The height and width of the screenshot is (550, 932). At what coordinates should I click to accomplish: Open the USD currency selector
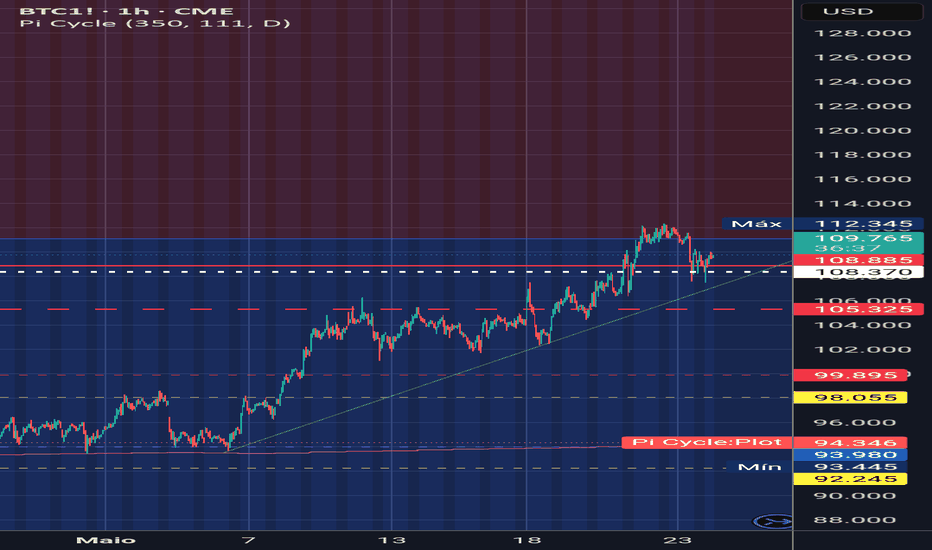tap(862, 11)
